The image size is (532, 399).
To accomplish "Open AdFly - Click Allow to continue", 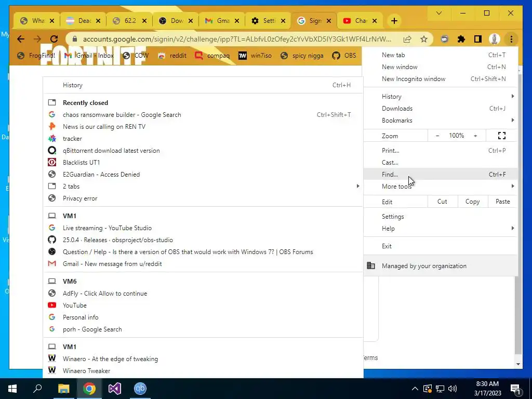I will (203, 294).
